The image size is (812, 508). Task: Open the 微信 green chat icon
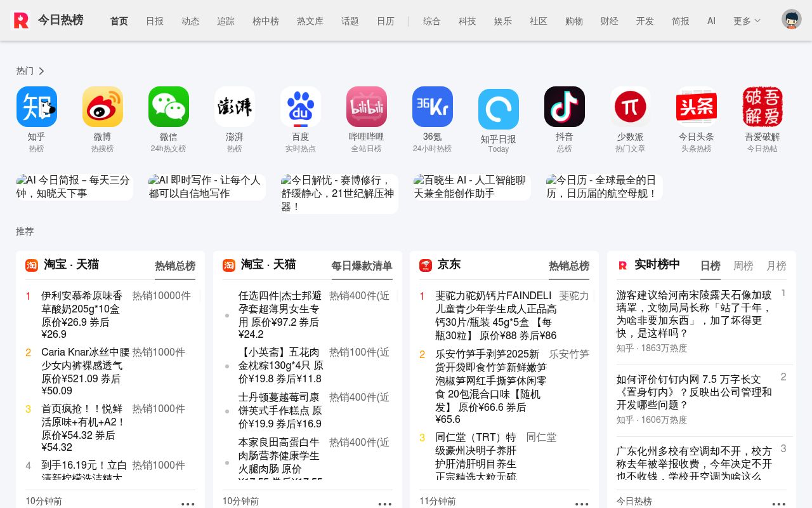pyautogui.click(x=169, y=107)
